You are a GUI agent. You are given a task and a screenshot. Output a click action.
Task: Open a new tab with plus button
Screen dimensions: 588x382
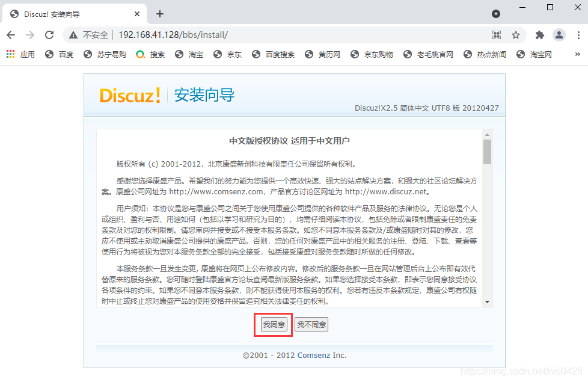tap(160, 14)
